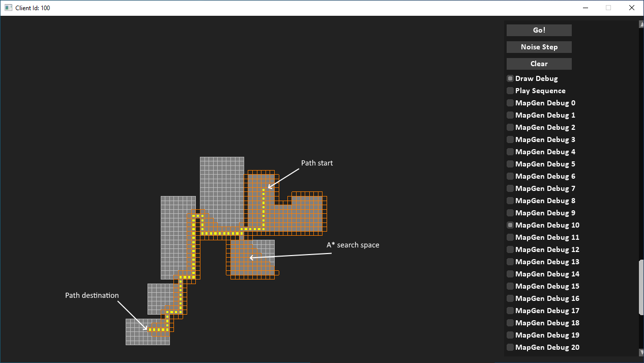644x363 pixels.
Task: Enable MapGen Debug 3
Action: tap(510, 139)
